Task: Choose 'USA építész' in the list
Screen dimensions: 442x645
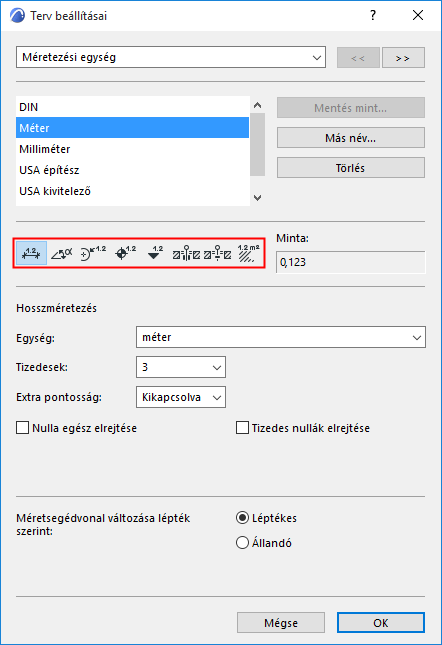Action: tap(132, 170)
